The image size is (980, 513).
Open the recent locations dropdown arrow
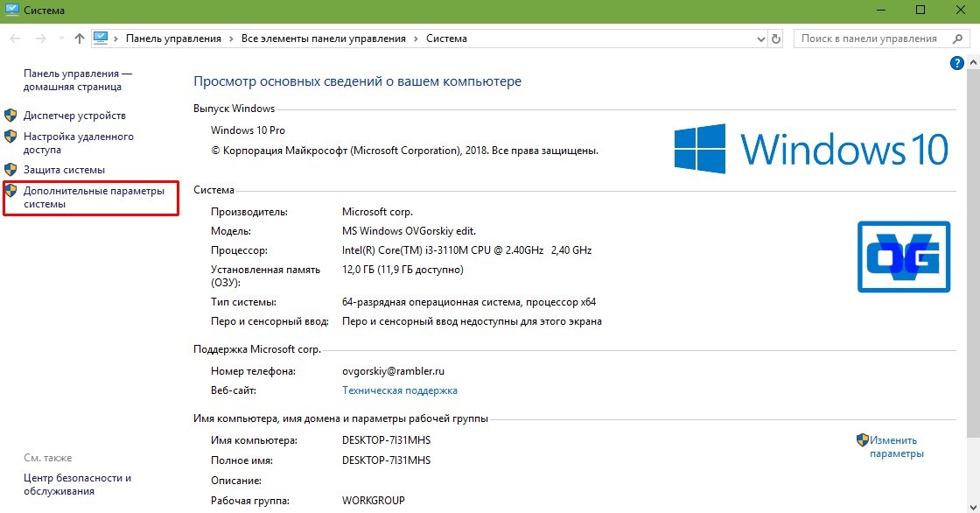[61, 39]
